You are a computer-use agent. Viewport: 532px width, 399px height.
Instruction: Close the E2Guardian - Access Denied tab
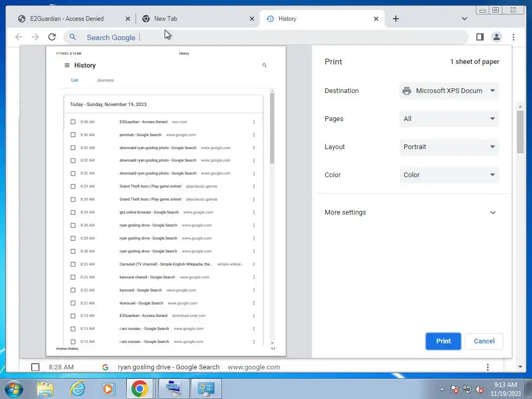(128, 19)
